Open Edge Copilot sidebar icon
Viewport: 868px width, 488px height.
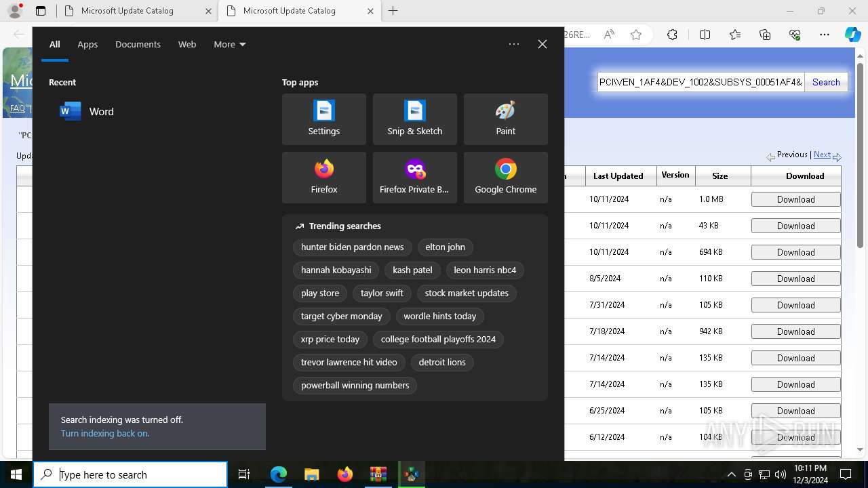852,35
